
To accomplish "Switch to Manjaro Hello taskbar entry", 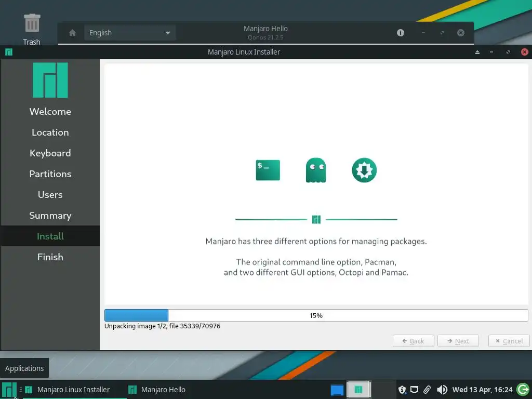I will 157,390.
